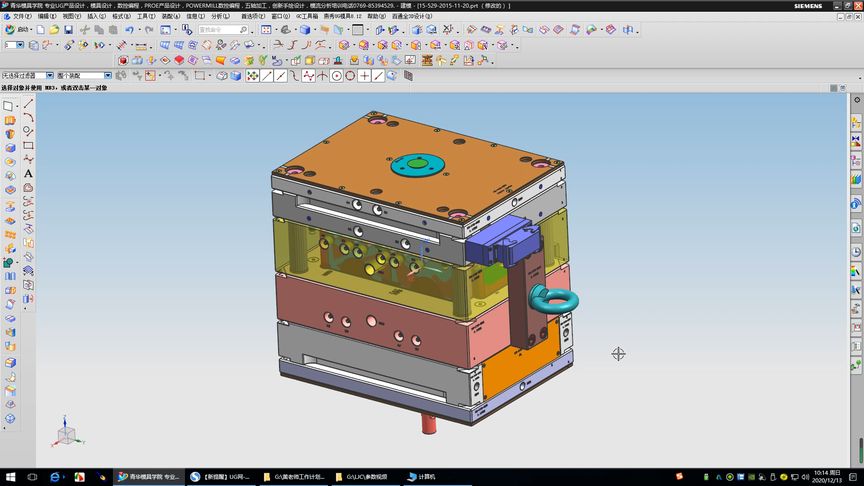The height and width of the screenshot is (486, 864).
Task: Select the Text 'A' tool in left toolbar
Action: coord(28,174)
